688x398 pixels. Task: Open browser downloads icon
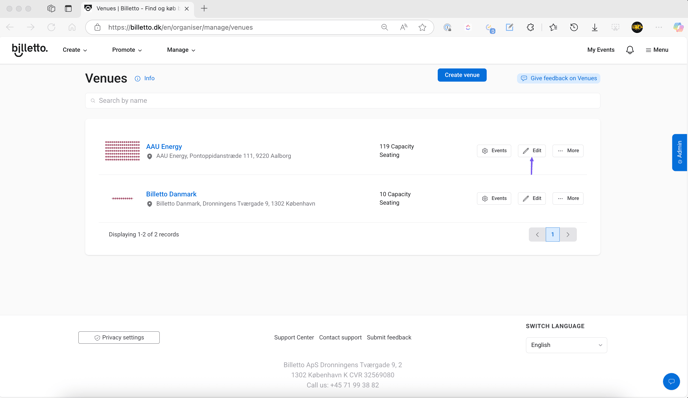tap(595, 27)
